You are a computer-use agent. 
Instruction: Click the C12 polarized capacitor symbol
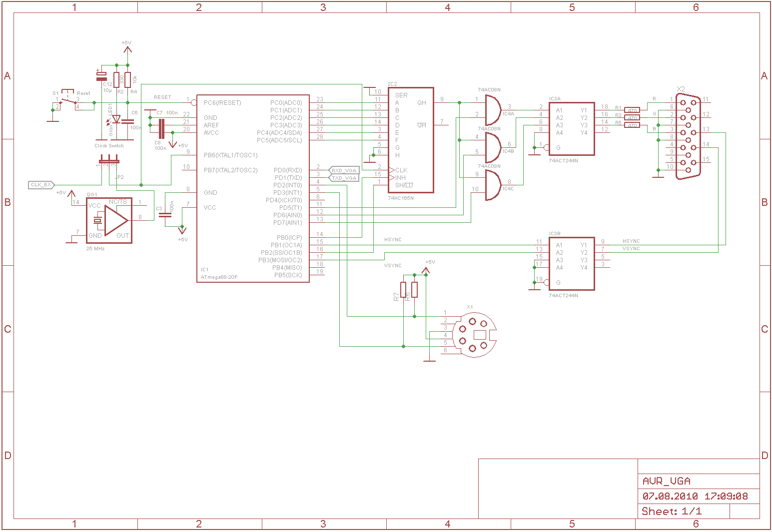(101, 76)
